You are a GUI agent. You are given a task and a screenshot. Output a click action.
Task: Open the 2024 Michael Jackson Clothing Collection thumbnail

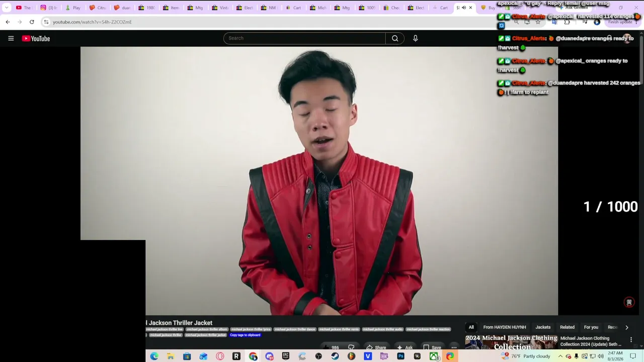click(511, 342)
